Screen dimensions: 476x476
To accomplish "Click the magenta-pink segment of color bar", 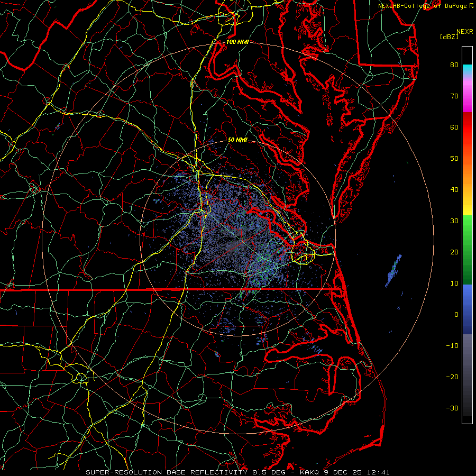I will point(467,94).
